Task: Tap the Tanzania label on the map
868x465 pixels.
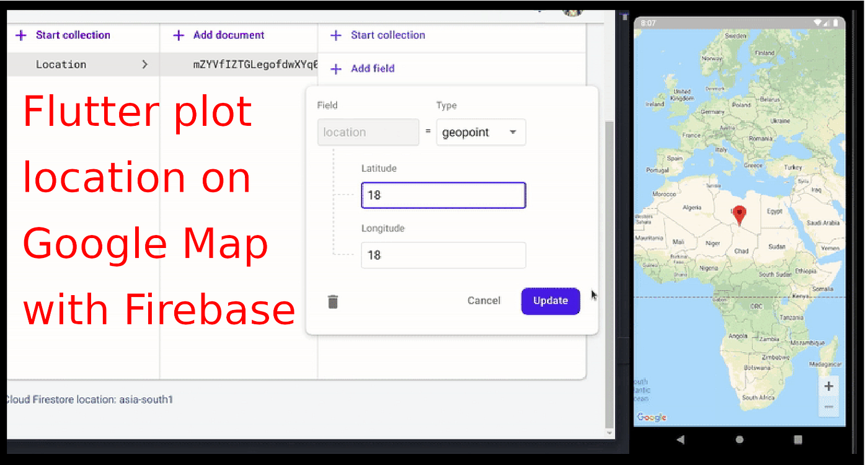Action: (791, 317)
